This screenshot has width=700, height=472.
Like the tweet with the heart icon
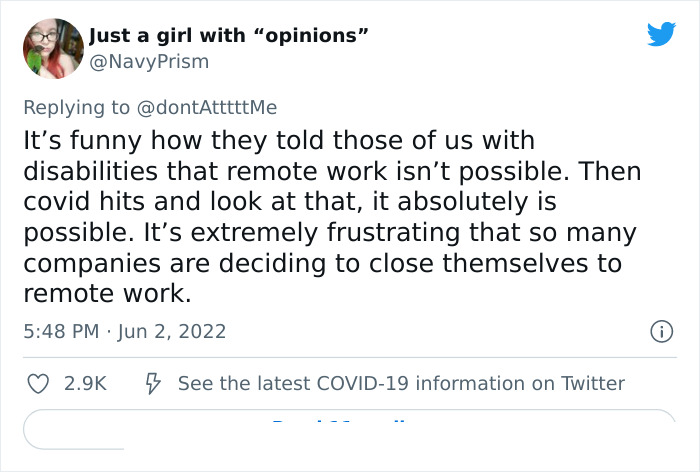coord(37,383)
